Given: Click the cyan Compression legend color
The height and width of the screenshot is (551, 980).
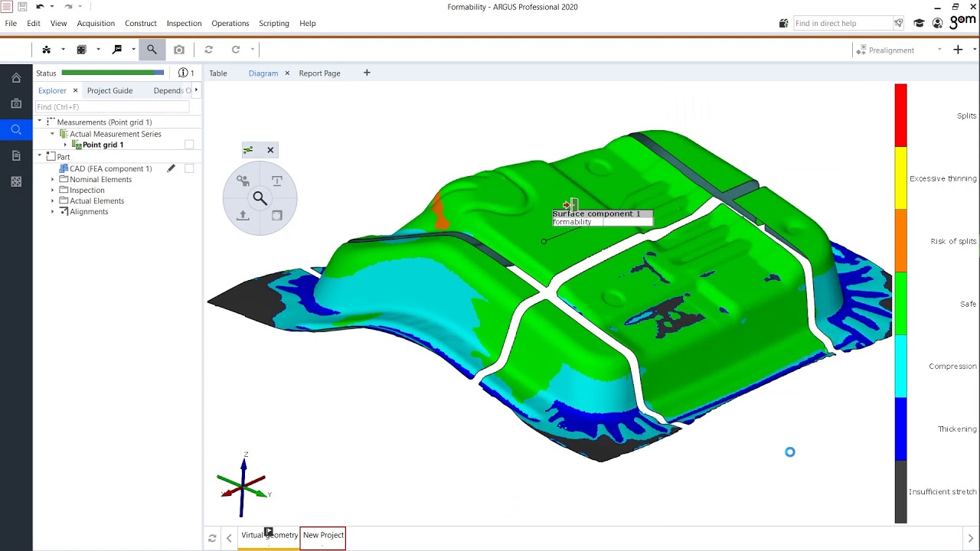Looking at the screenshot, I should [x=901, y=367].
